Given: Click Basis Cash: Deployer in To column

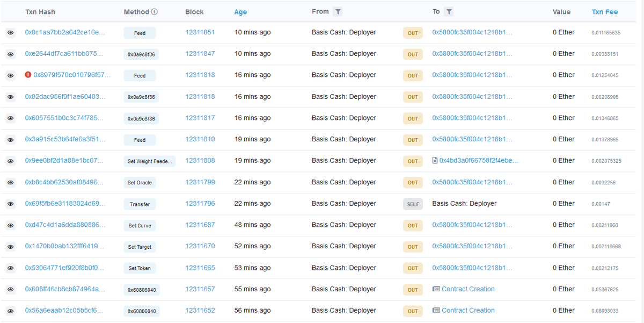Looking at the screenshot, I should [x=464, y=204].
